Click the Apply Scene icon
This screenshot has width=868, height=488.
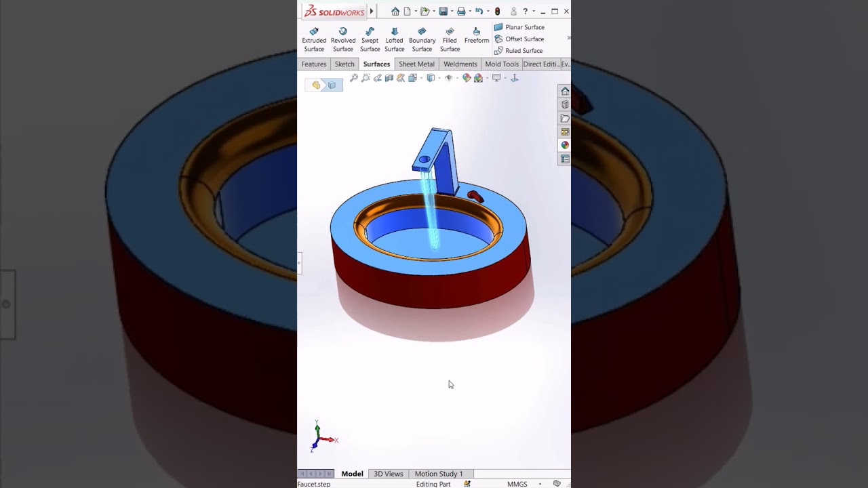[x=478, y=78]
